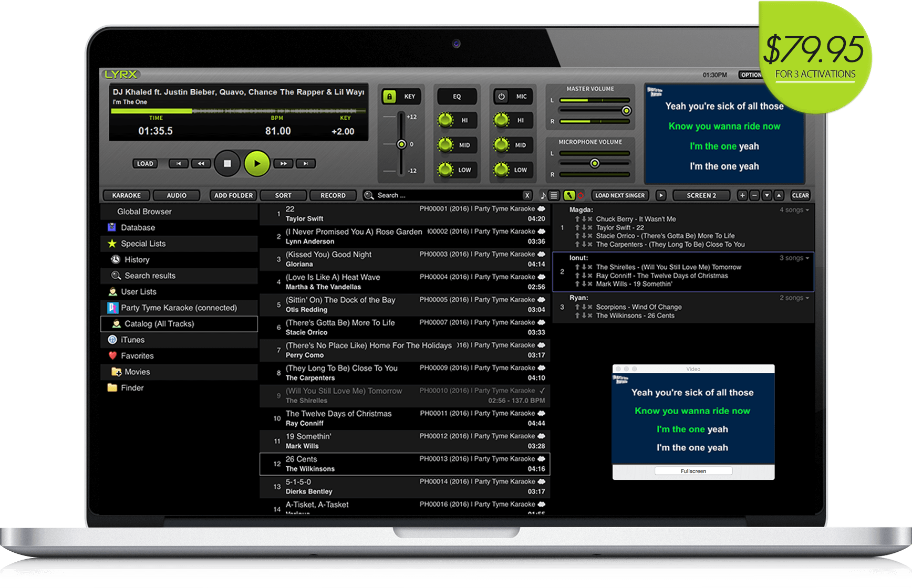The width and height of the screenshot is (912, 588).
Task: Click the EQ MID knob
Action: pyautogui.click(x=445, y=145)
